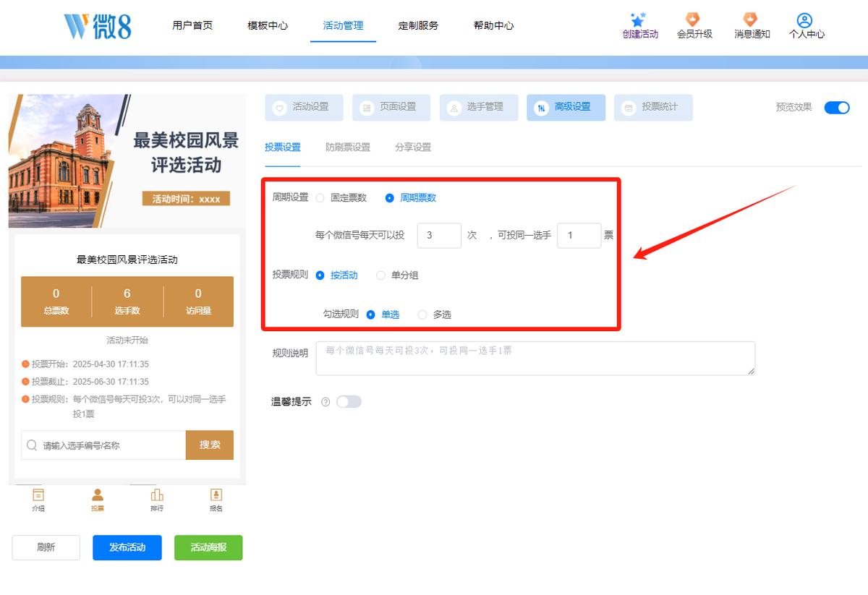
Task: Open 消息通知 icon
Action: click(x=751, y=20)
